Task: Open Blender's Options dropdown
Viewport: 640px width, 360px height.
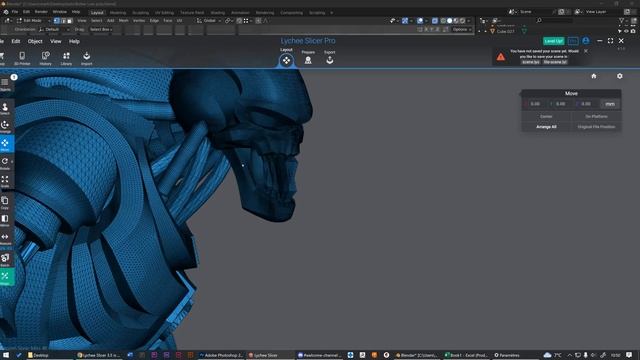Action: pos(461,29)
